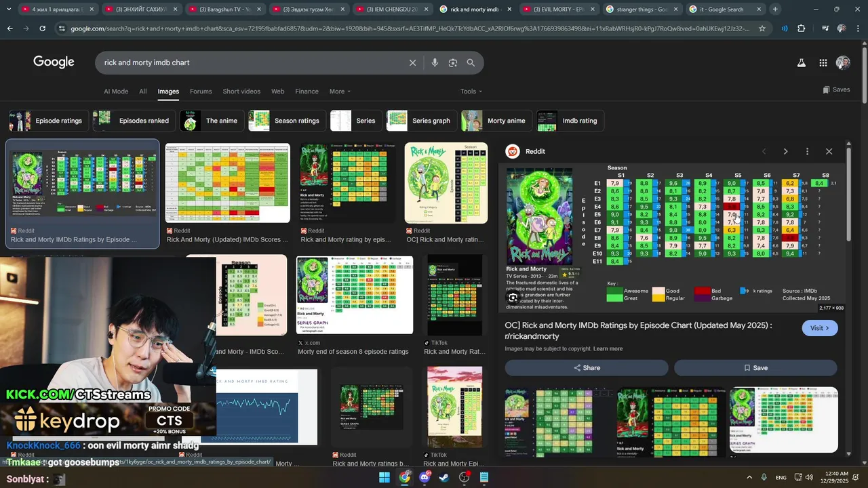The width and height of the screenshot is (868, 488).
Task: Switch to Finance tab
Action: pos(307,91)
